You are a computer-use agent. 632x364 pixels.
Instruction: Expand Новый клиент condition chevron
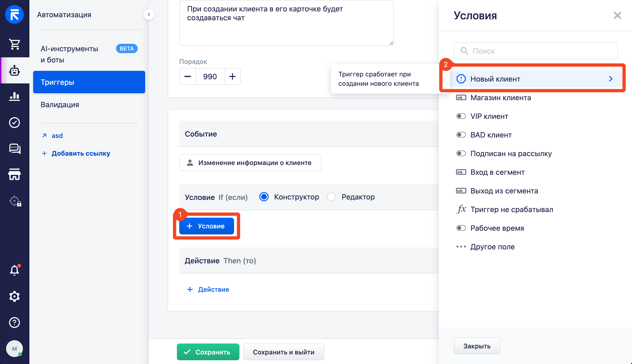point(611,79)
